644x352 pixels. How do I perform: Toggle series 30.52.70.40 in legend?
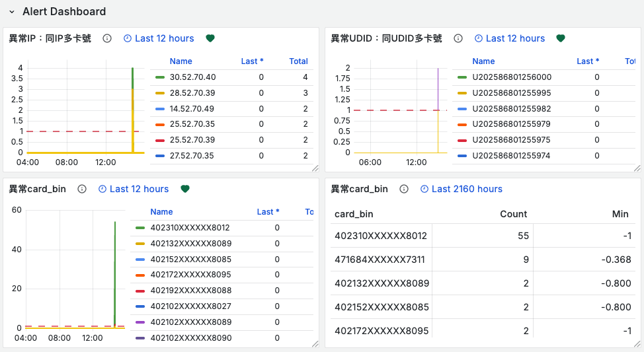pos(192,77)
